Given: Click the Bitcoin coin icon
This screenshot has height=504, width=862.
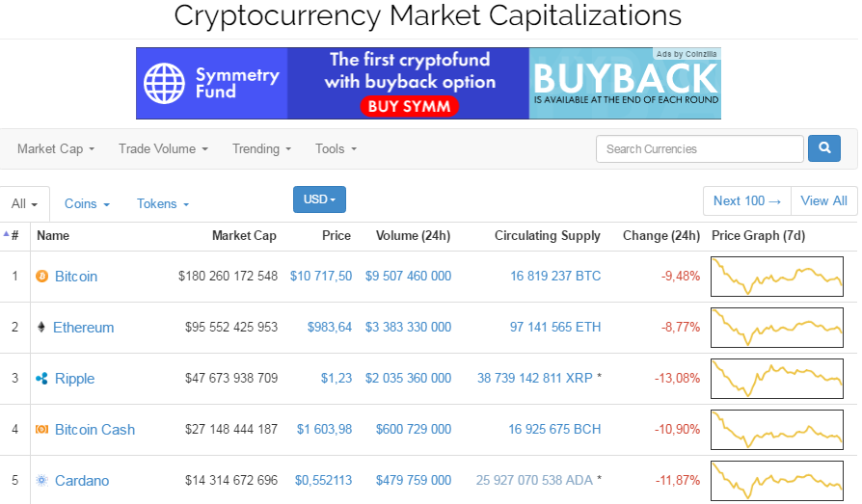Looking at the screenshot, I should [41, 277].
